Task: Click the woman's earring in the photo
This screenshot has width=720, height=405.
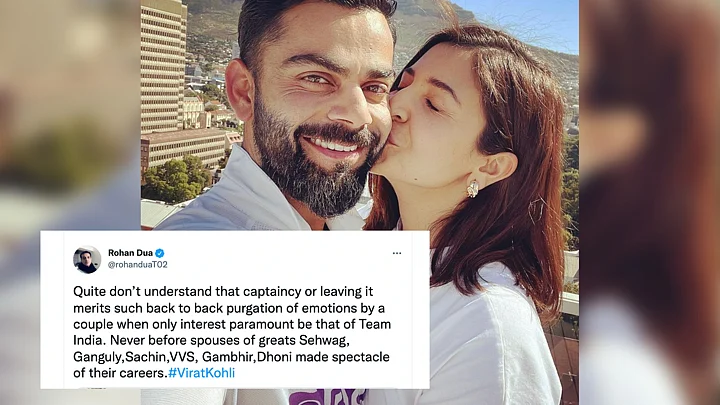Action: tap(472, 189)
